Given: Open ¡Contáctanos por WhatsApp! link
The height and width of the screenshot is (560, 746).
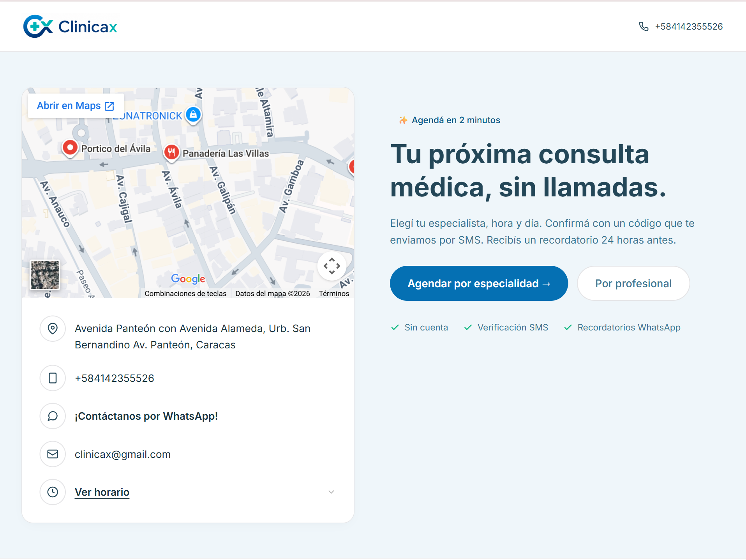Looking at the screenshot, I should tap(146, 416).
